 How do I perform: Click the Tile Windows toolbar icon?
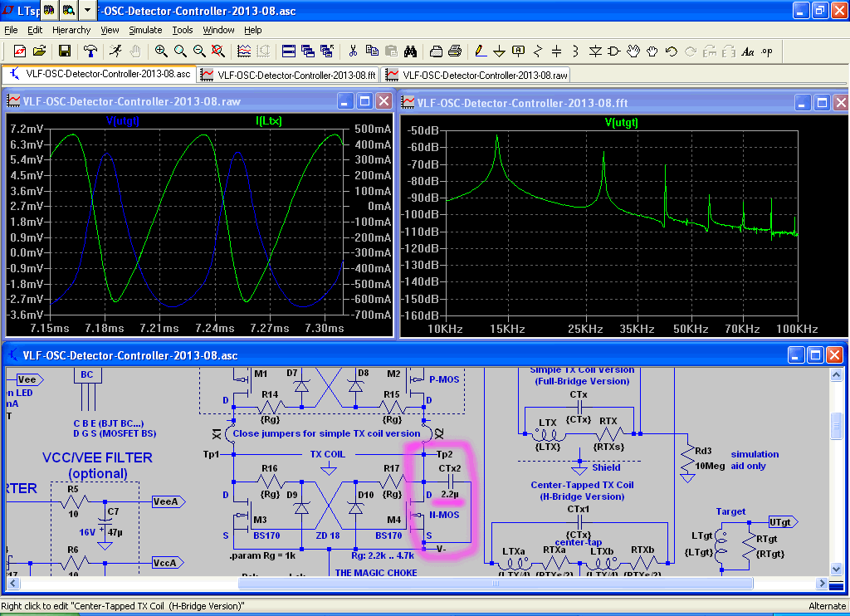(x=288, y=51)
